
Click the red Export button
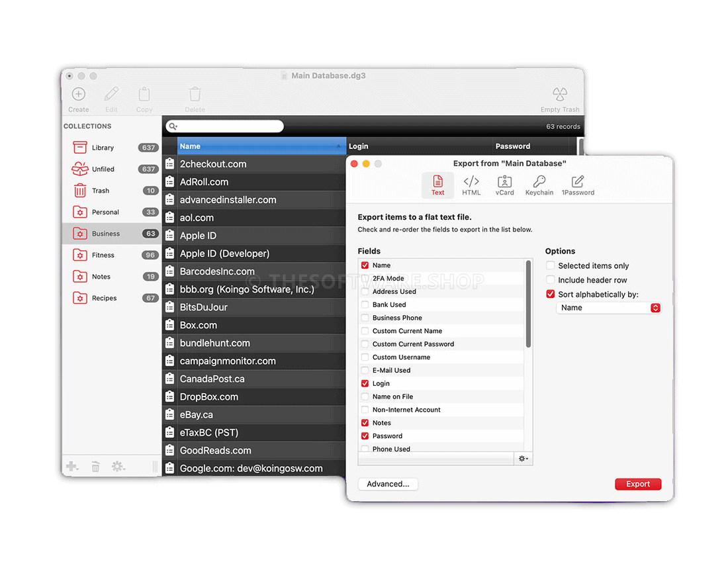638,484
